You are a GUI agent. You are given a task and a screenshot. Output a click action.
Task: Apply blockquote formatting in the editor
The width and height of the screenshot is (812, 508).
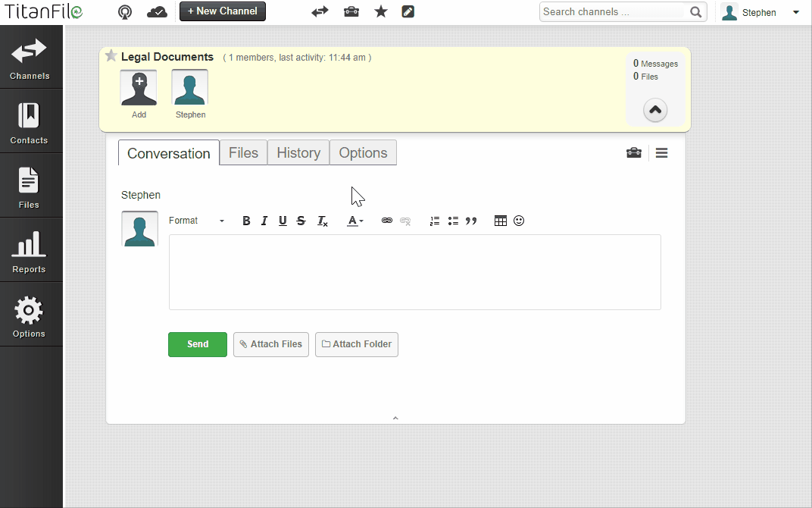471,221
